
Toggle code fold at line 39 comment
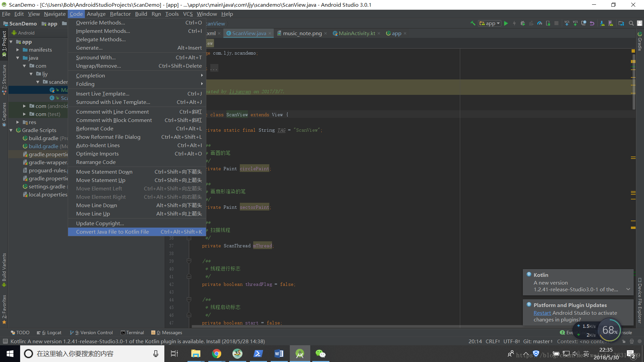tap(189, 261)
